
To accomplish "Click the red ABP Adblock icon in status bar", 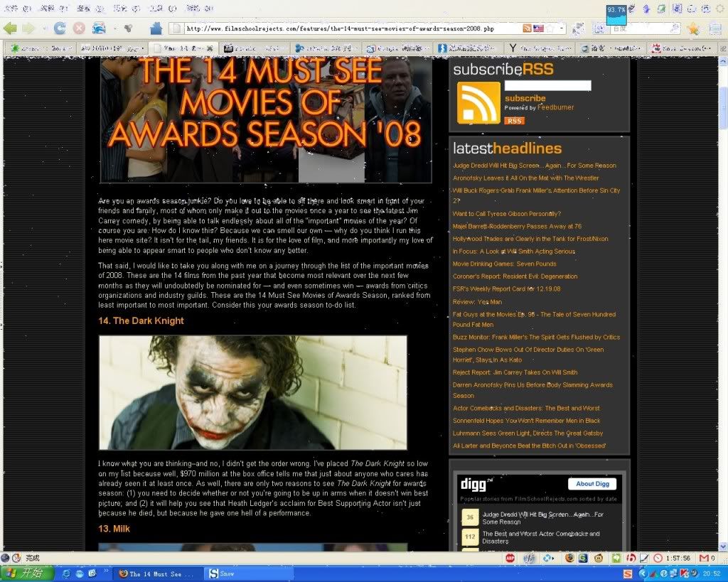I will 510,558.
